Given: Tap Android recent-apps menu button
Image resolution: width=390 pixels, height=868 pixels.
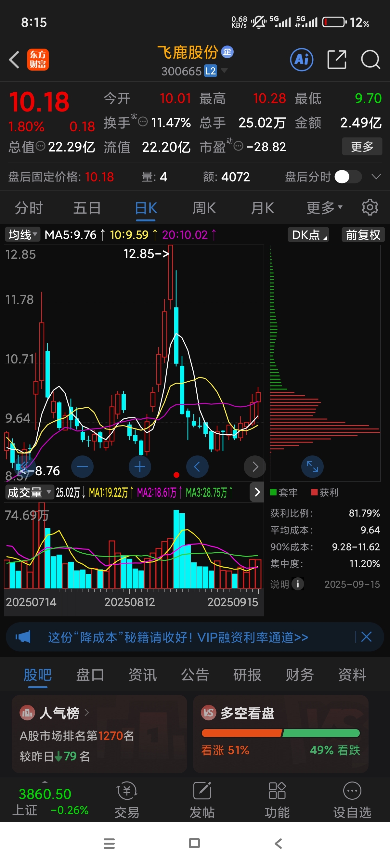Looking at the screenshot, I should point(109,843).
